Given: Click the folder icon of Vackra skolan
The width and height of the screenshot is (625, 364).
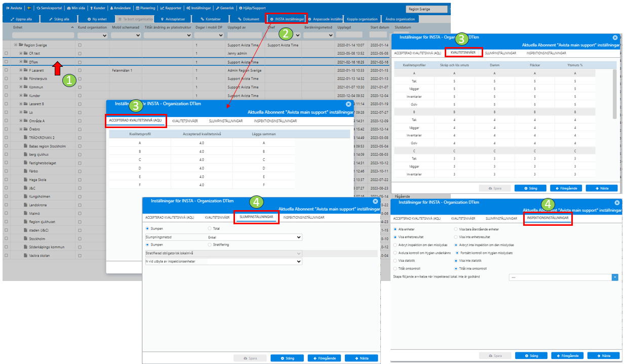Looking at the screenshot, I should point(25,255).
